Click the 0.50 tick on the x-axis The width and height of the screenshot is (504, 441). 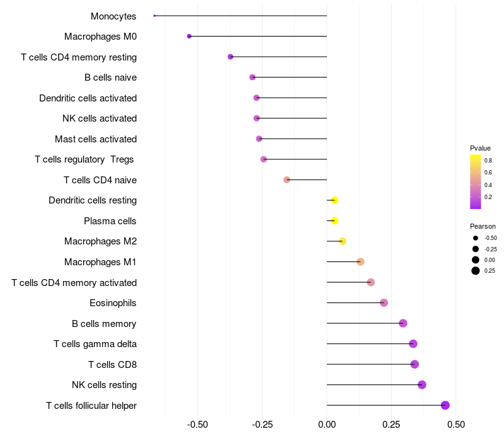pyautogui.click(x=455, y=425)
